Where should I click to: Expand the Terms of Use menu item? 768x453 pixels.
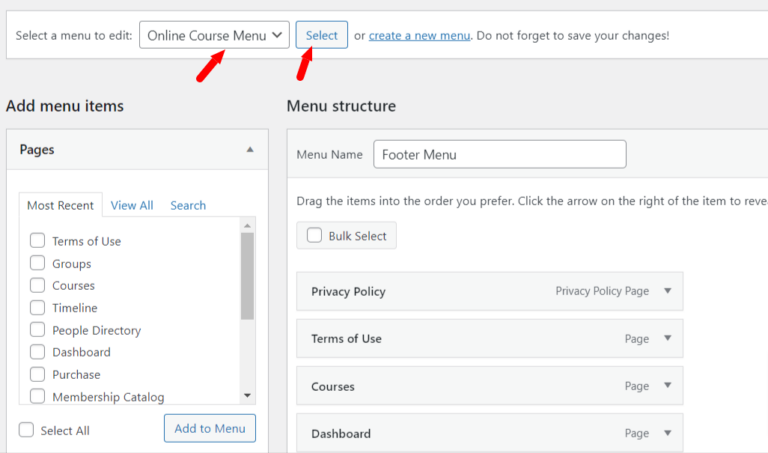point(667,339)
